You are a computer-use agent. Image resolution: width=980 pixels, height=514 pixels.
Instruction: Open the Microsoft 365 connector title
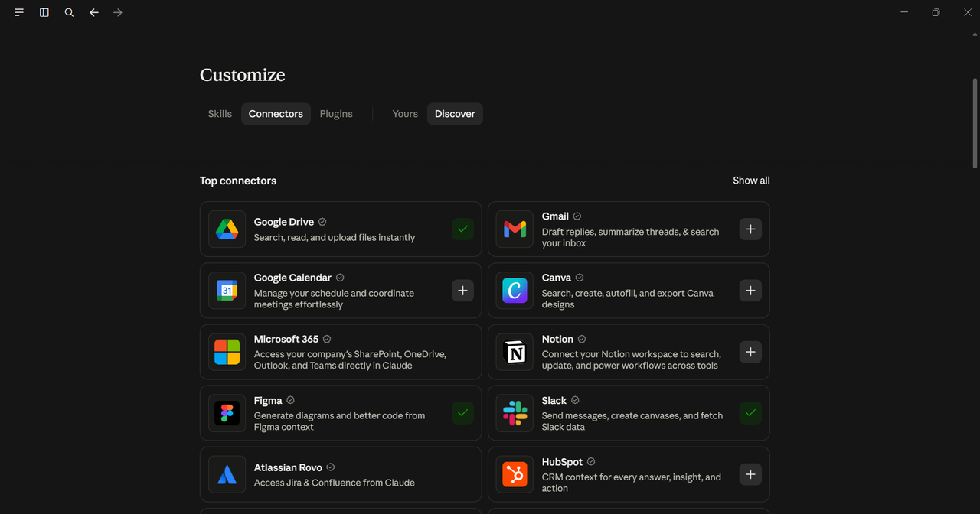286,339
